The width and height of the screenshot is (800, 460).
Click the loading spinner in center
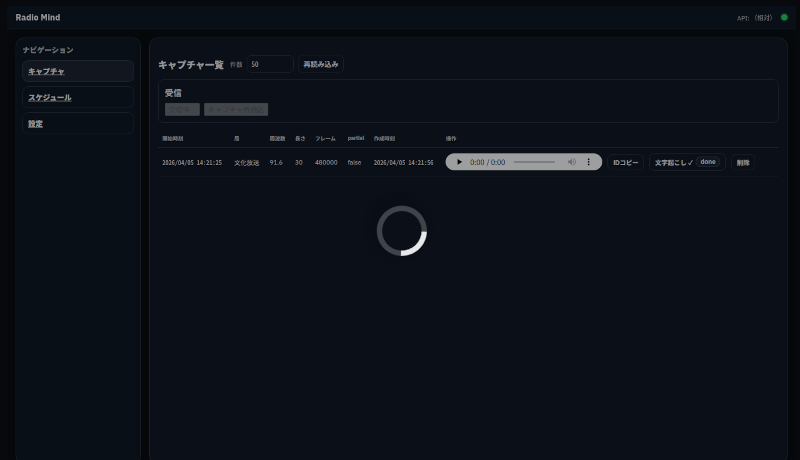coord(402,231)
